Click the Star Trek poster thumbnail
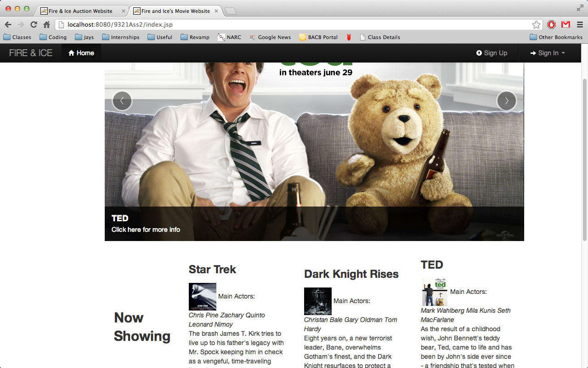The height and width of the screenshot is (368, 588). coord(203,297)
